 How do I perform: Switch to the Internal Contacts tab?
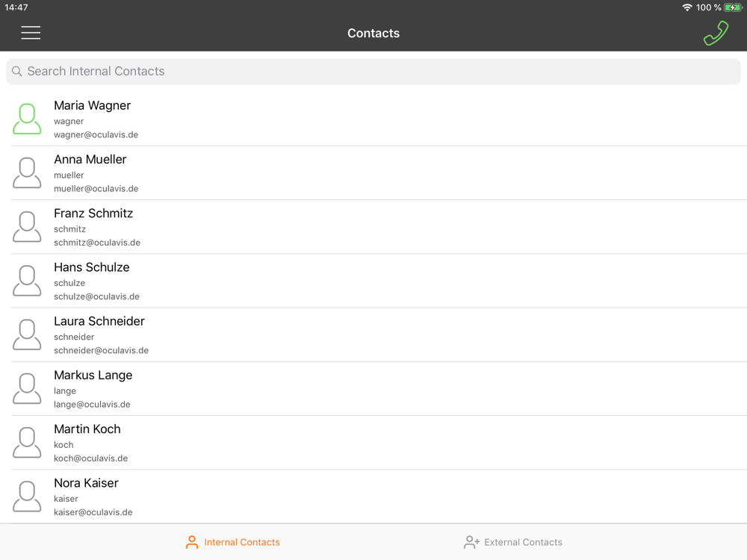(232, 542)
